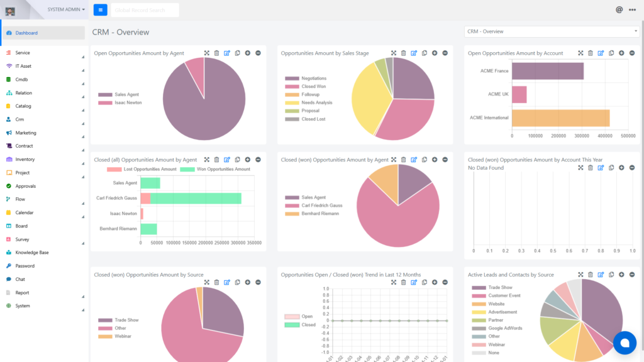
Task: Toggle Won Opportunities Amount legend entry
Action: [215, 169]
